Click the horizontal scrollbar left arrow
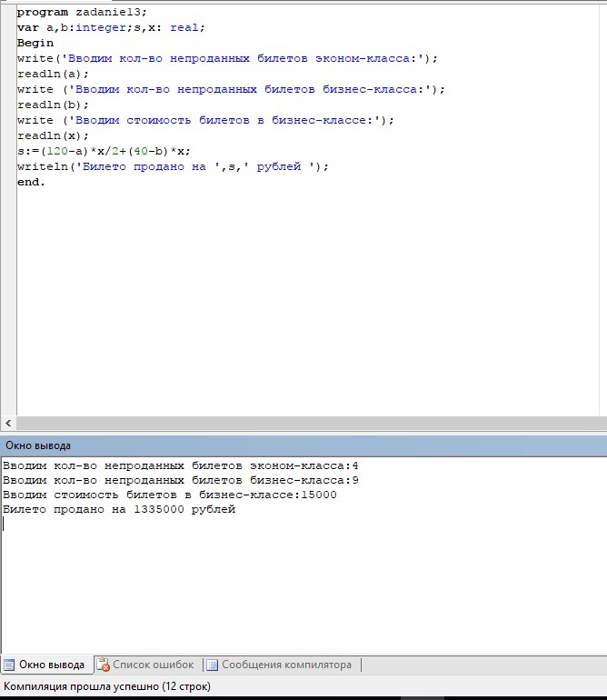The width and height of the screenshot is (607, 700). click(8, 423)
